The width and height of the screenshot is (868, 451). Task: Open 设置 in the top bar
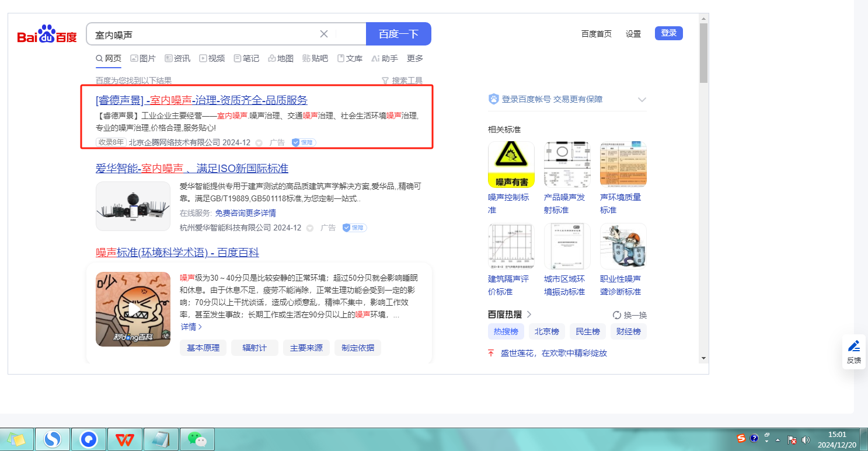coord(633,34)
